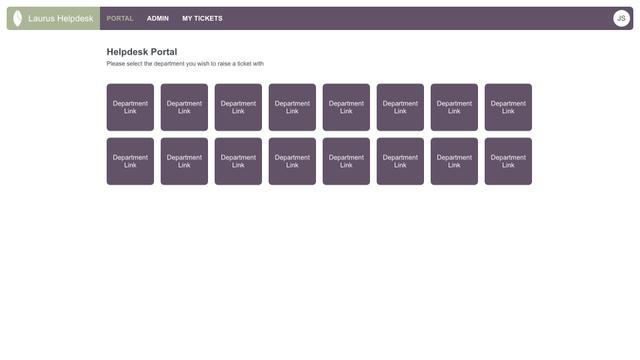This screenshot has width=640, height=360.
Task: Open last Department Link tile in bottom row
Action: 508,161
